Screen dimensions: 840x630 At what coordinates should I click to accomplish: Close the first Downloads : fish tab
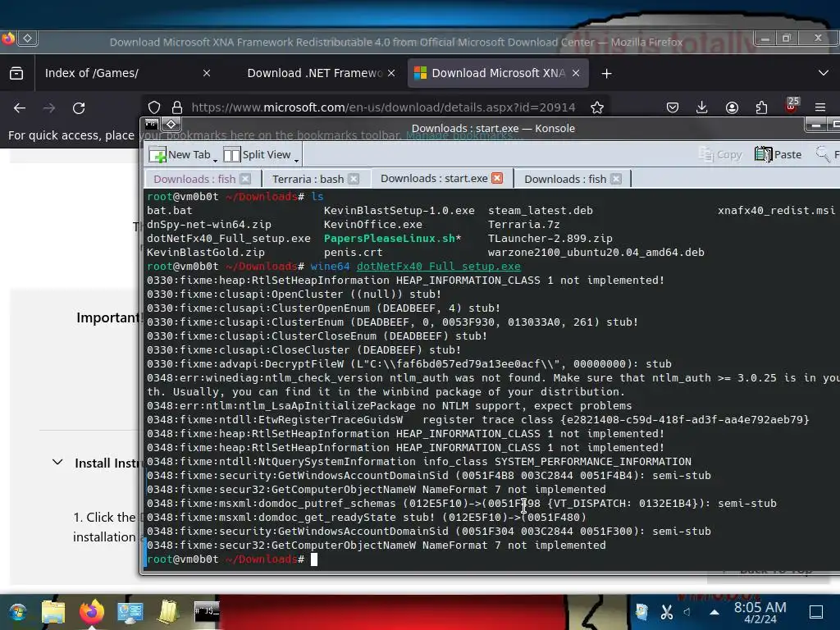click(245, 179)
